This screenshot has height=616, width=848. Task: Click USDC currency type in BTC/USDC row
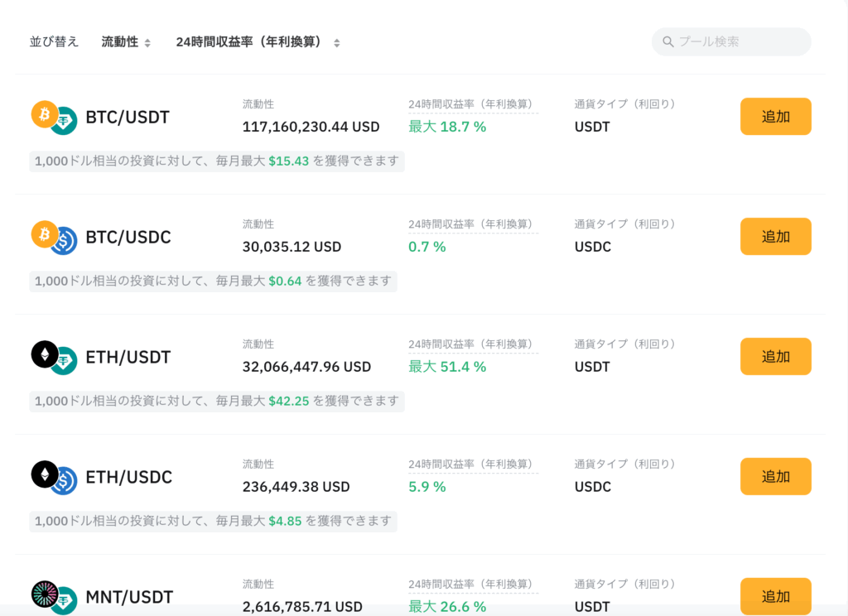coord(593,248)
